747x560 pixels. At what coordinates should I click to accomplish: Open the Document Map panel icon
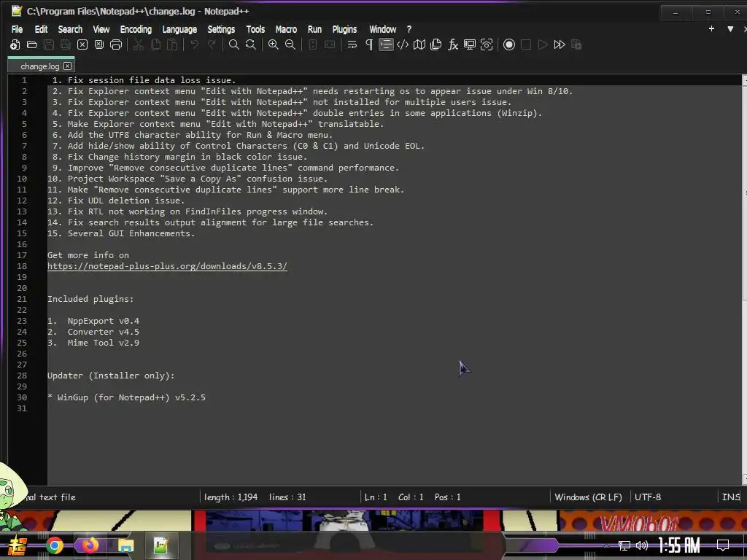pos(419,44)
